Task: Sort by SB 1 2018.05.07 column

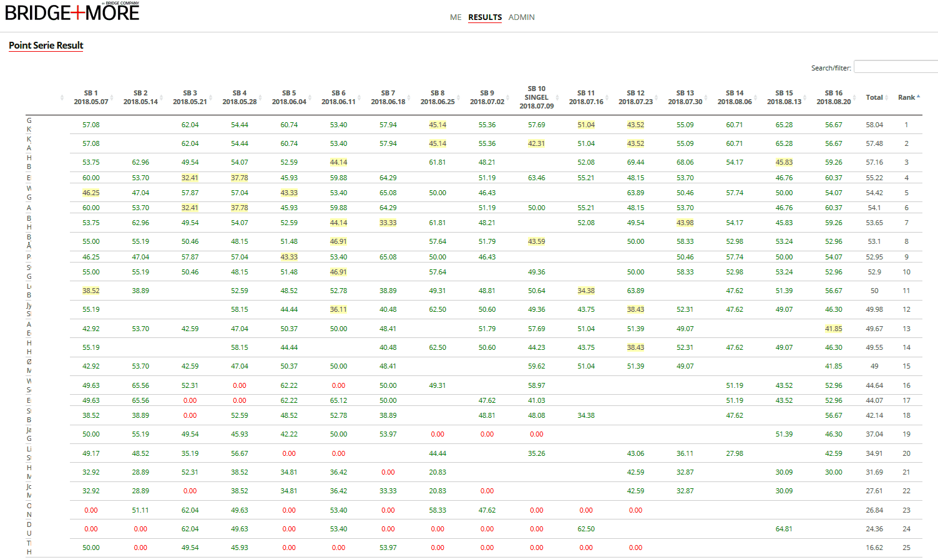Action: [91, 97]
